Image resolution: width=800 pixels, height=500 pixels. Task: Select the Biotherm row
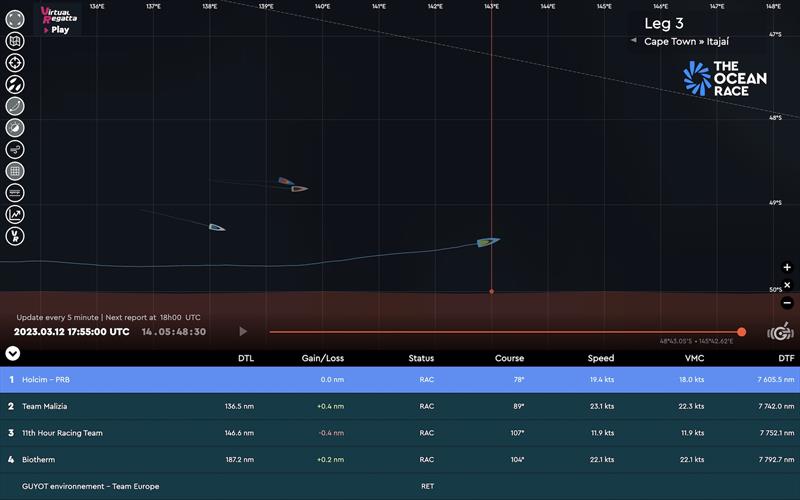pyautogui.click(x=400, y=459)
